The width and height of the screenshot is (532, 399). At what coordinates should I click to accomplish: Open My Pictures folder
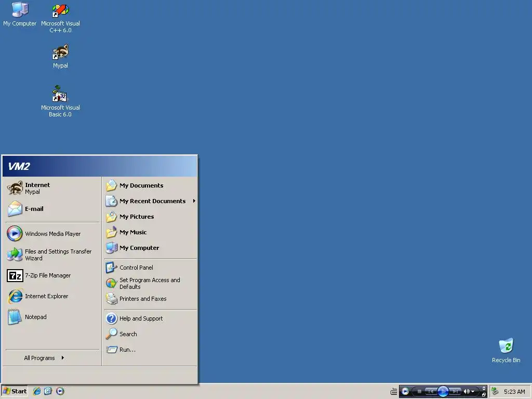click(151, 217)
